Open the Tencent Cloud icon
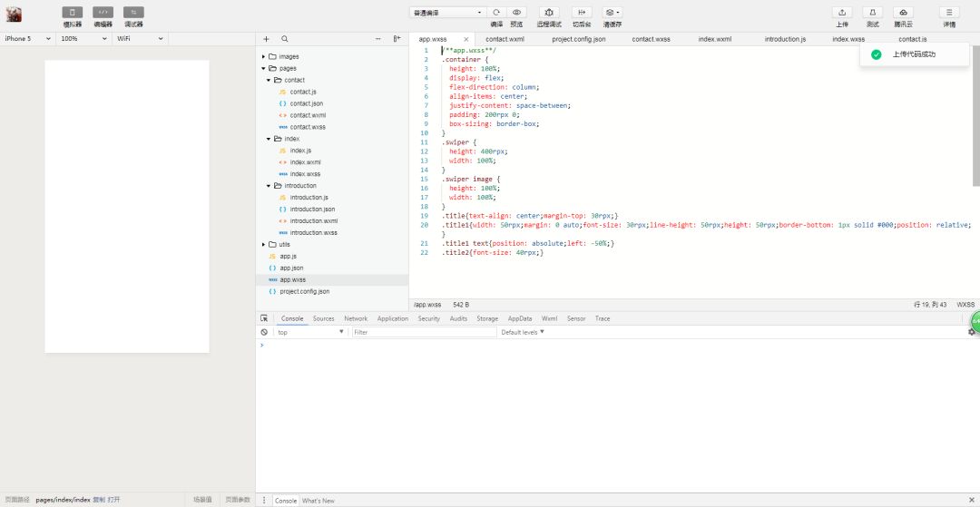The height and width of the screenshot is (507, 980). [x=903, y=13]
